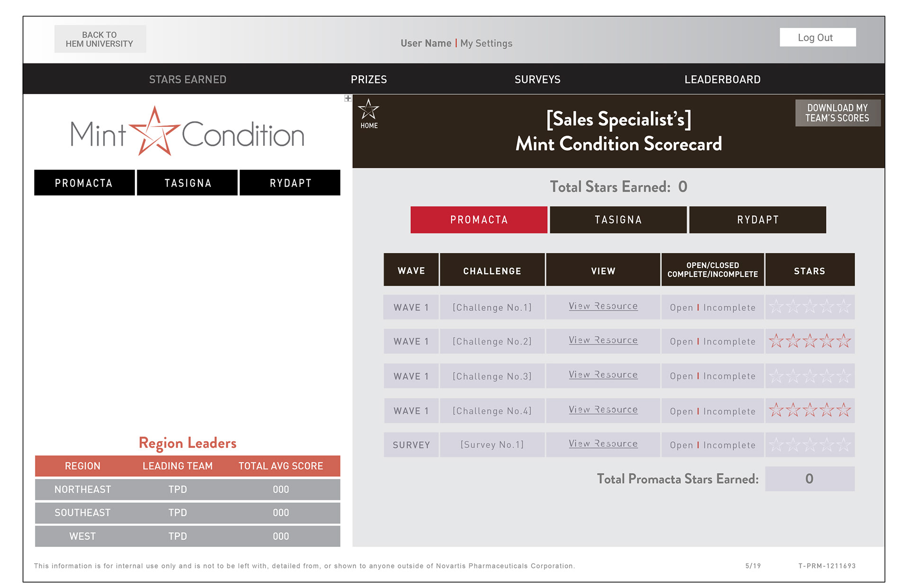Click red stars for Challenge No.4
The height and width of the screenshot is (588, 909).
pyautogui.click(x=810, y=410)
